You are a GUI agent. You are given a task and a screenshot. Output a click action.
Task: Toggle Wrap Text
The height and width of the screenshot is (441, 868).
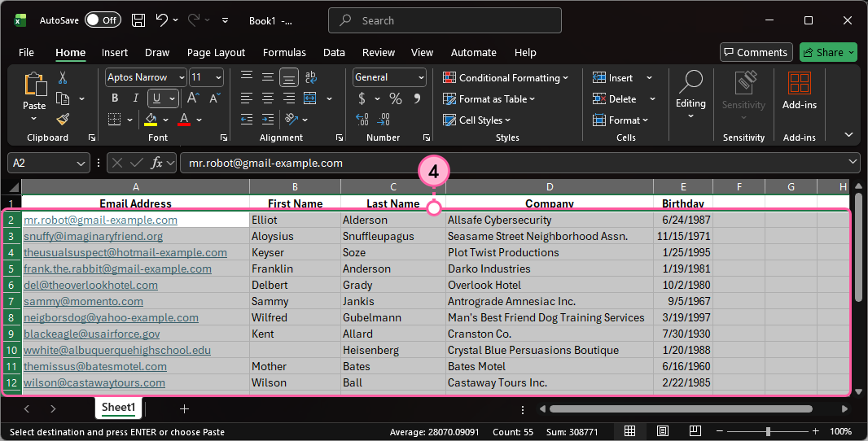310,77
